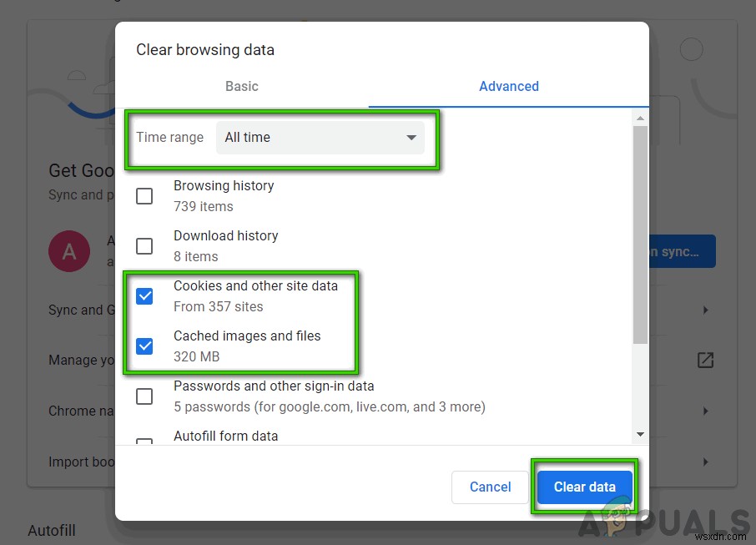Expand the Chrome name row arrow
The image size is (756, 545).
(x=705, y=411)
